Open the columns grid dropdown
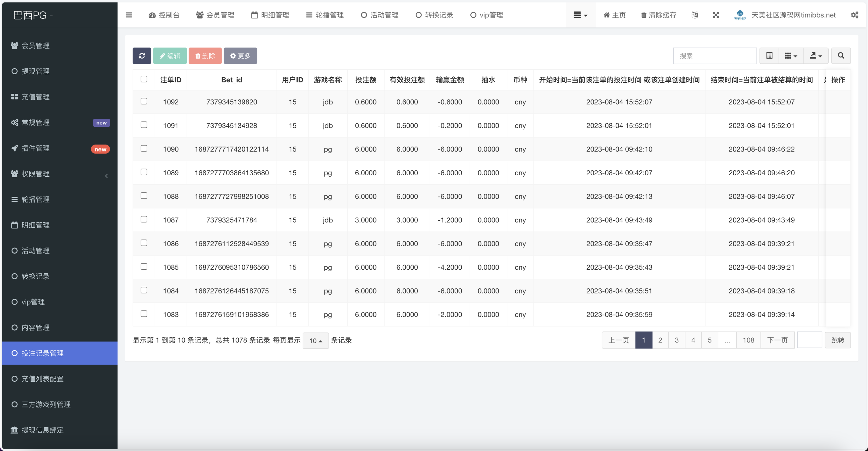868x451 pixels. pyautogui.click(x=790, y=56)
